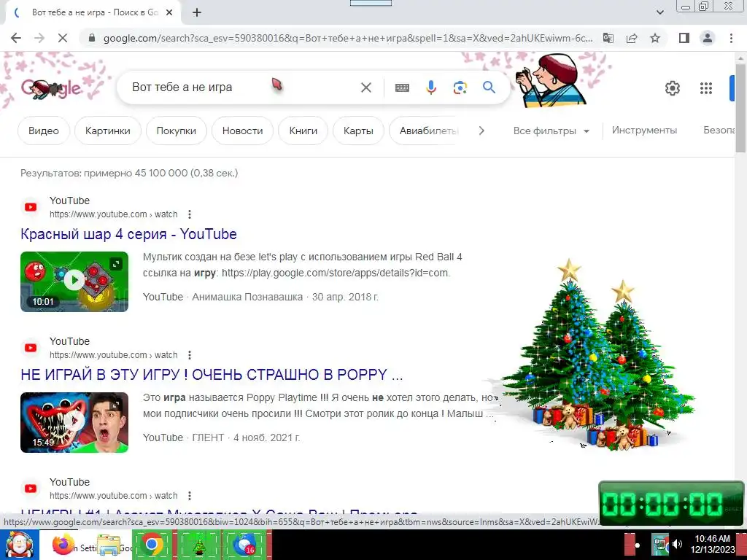
Task: Click the green digital timer widget
Action: pyautogui.click(x=671, y=504)
